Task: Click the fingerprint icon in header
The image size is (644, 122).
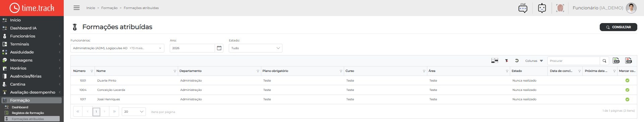Action: (560, 8)
